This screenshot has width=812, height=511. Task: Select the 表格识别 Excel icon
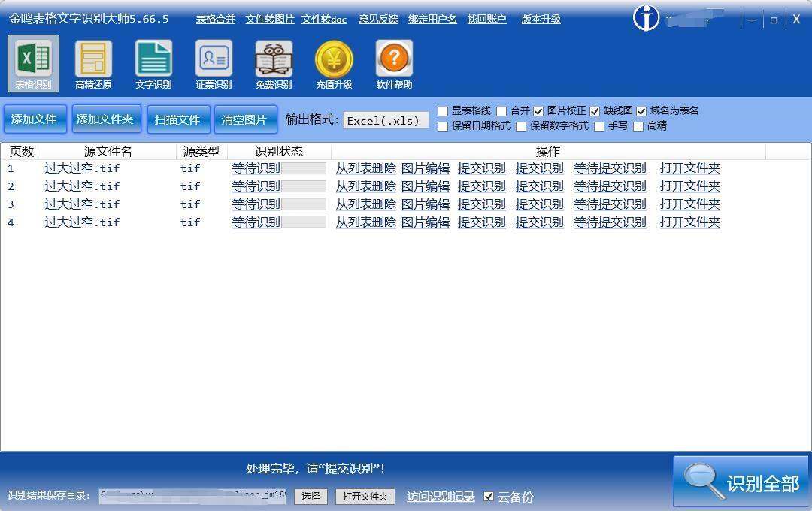coord(33,62)
